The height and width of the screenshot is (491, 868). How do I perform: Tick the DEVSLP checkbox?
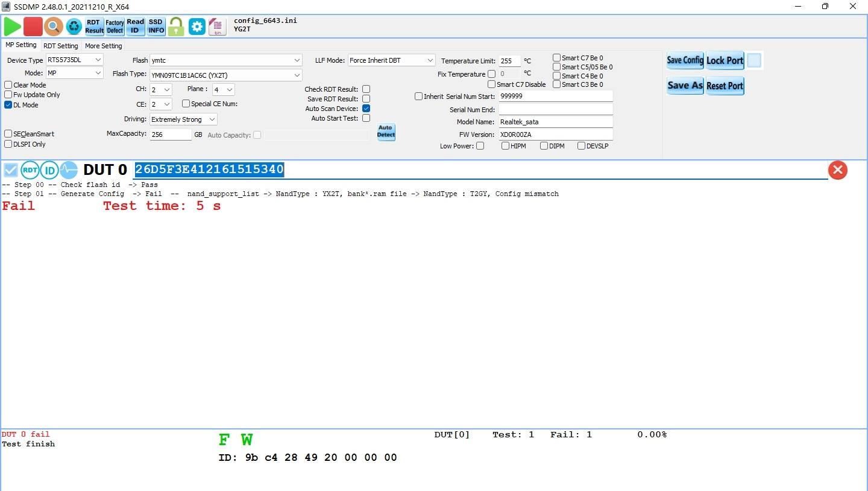pyautogui.click(x=582, y=146)
